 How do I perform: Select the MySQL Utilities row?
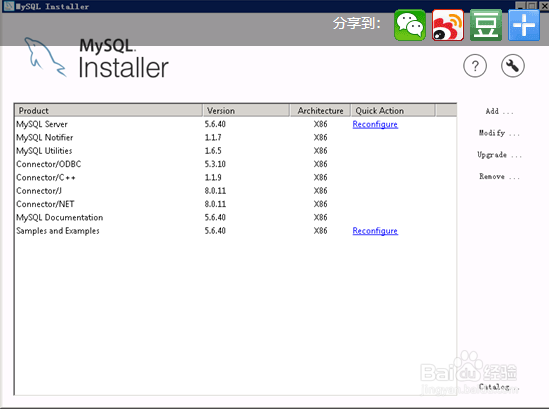coord(235,151)
